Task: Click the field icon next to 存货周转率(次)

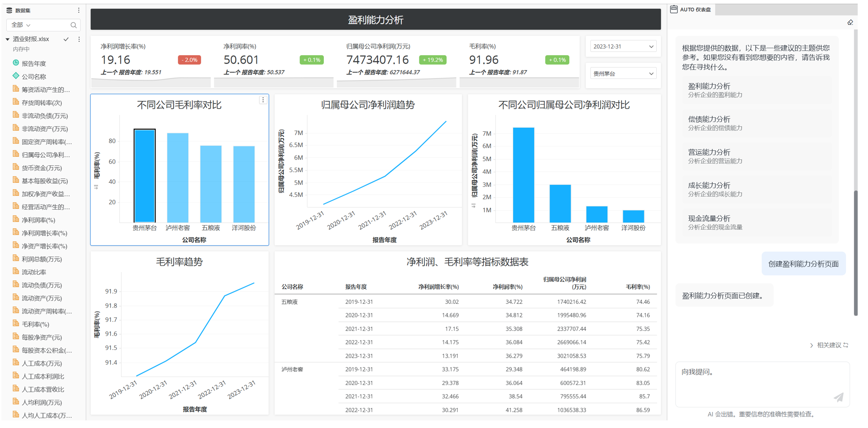Action: [16, 102]
